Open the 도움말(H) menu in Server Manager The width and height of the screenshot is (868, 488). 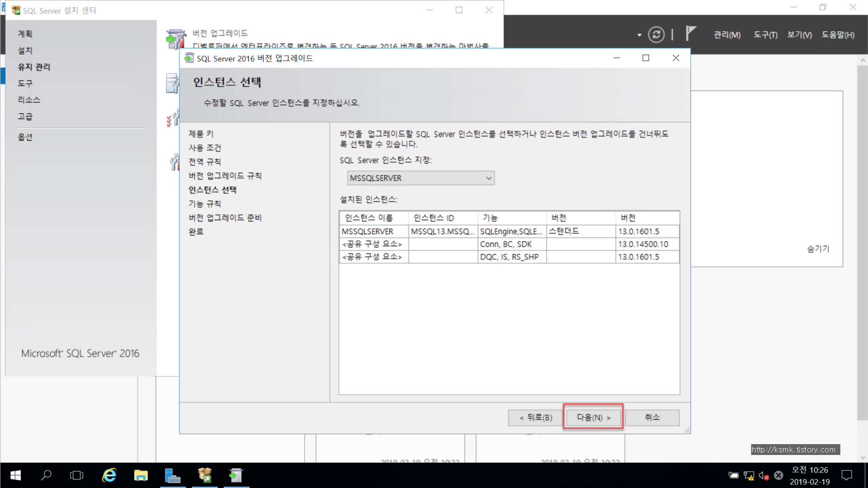pyautogui.click(x=838, y=35)
